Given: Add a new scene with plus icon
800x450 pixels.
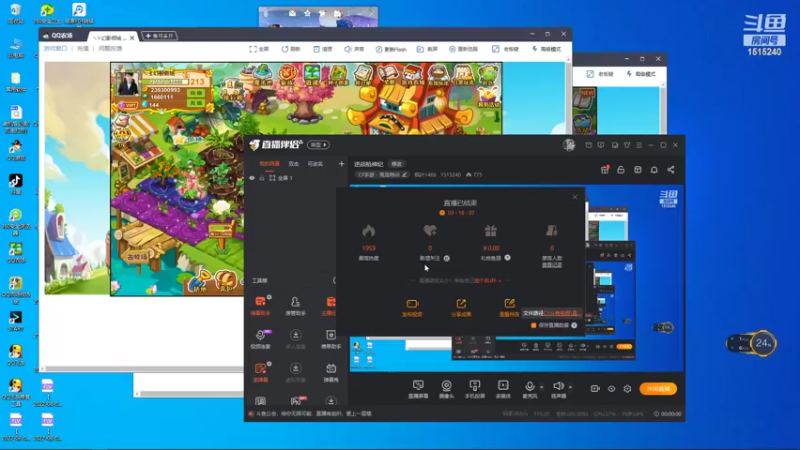Looking at the screenshot, I should tap(341, 164).
